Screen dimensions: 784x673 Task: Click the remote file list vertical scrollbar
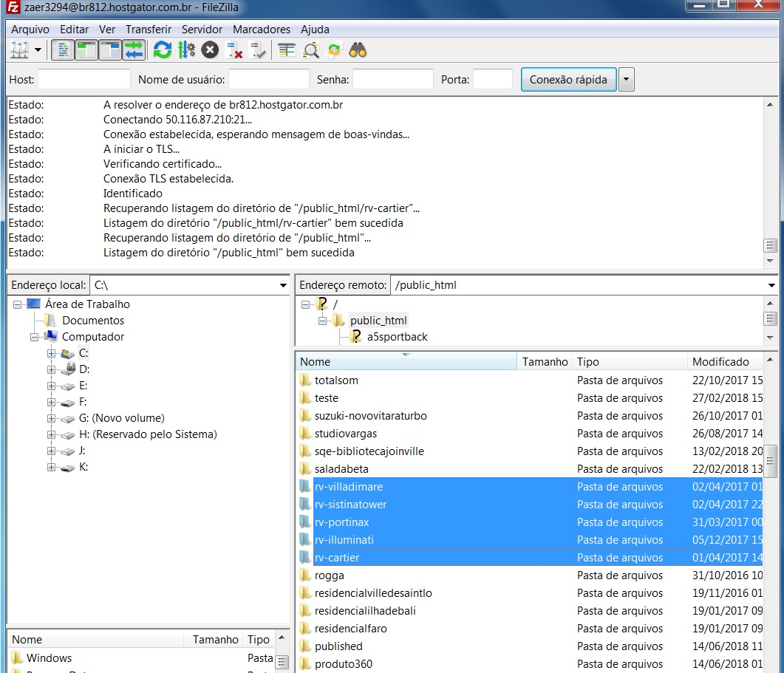click(x=770, y=513)
